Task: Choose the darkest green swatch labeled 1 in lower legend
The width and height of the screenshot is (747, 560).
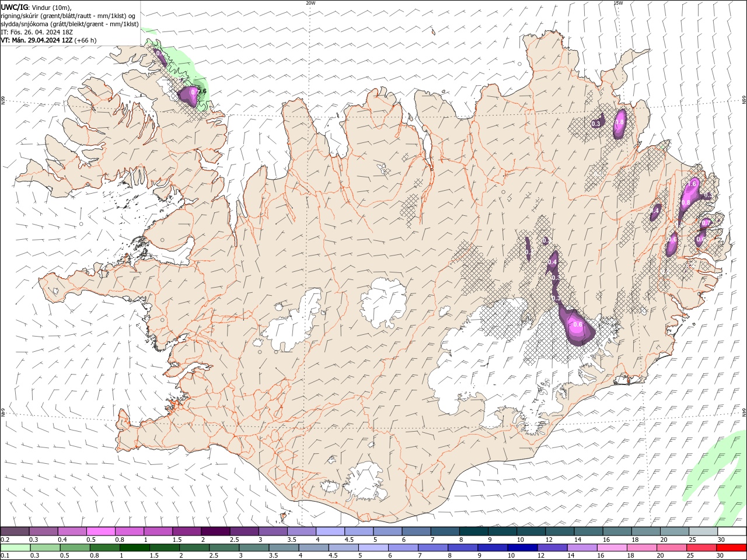Action: [134, 547]
